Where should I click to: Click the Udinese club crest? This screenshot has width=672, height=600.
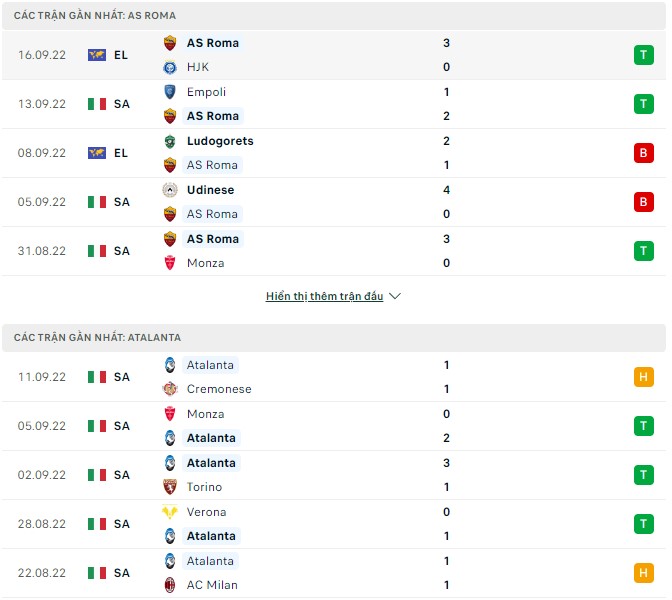point(170,190)
